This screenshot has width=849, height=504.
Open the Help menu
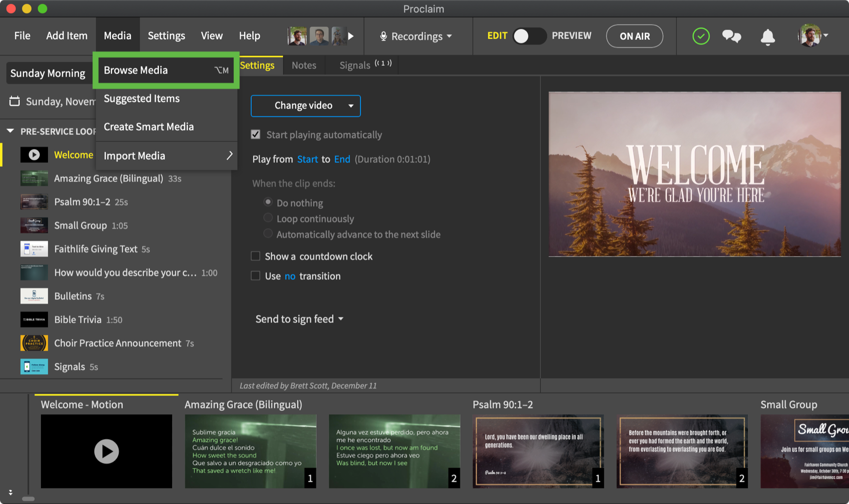249,35
